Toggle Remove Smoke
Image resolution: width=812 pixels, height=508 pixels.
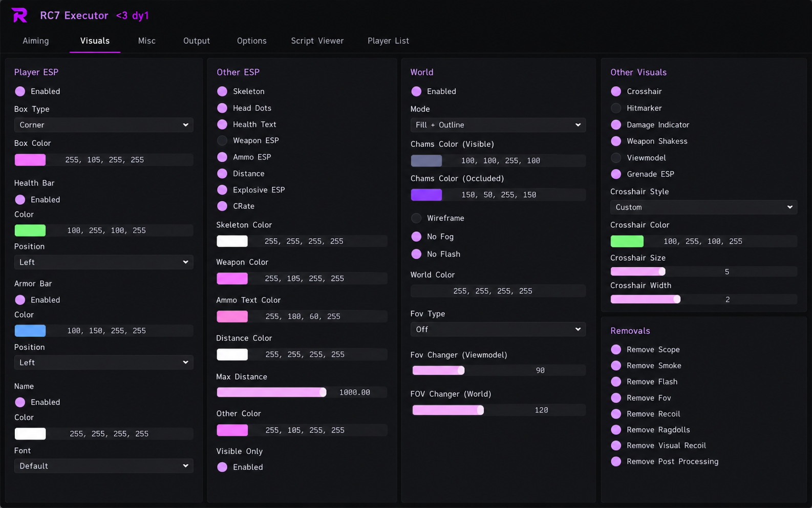[x=616, y=366]
